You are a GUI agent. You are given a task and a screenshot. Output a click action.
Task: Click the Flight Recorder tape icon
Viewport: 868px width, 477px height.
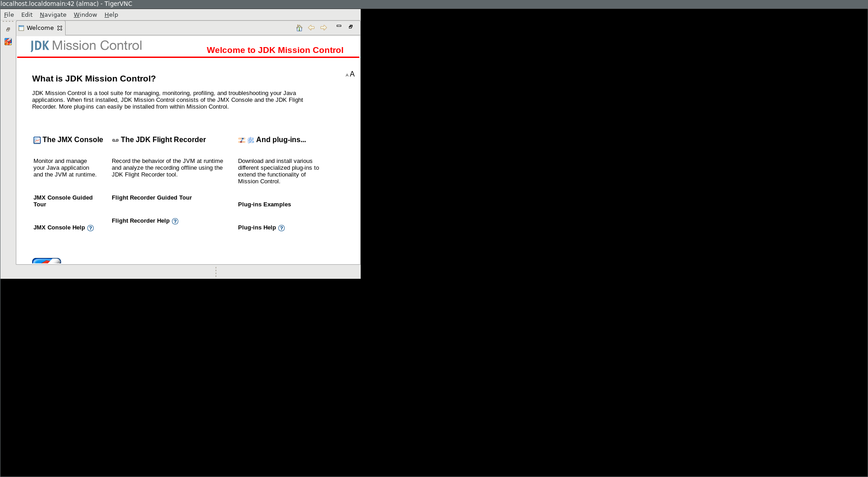click(115, 140)
